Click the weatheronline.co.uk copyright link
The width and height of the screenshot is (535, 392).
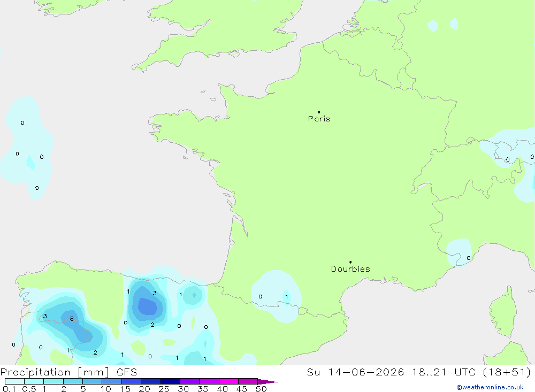pyautogui.click(x=490, y=387)
